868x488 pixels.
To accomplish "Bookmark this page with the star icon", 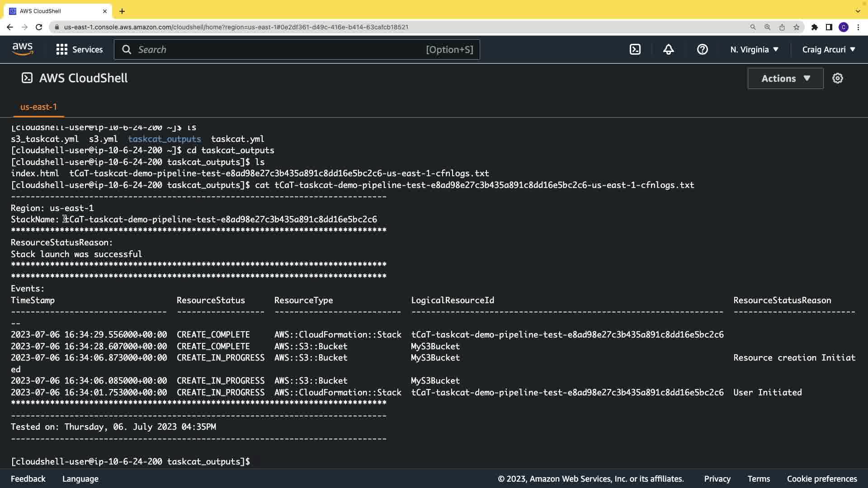I will (796, 27).
